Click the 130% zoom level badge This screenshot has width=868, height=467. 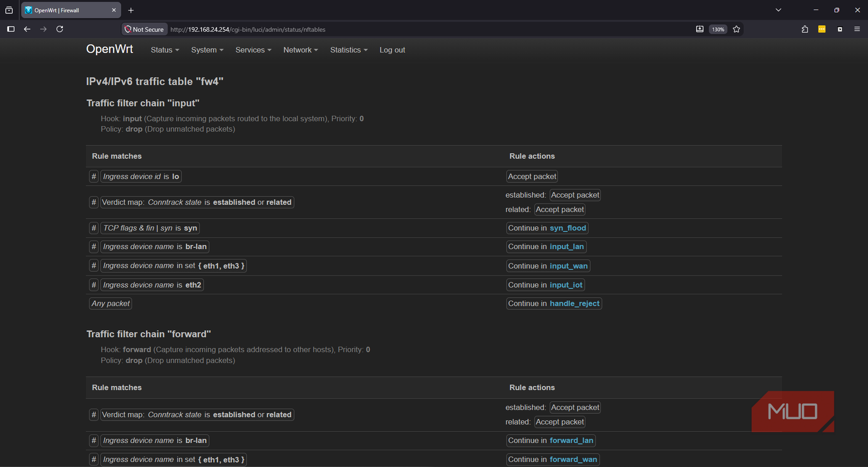coord(718,29)
